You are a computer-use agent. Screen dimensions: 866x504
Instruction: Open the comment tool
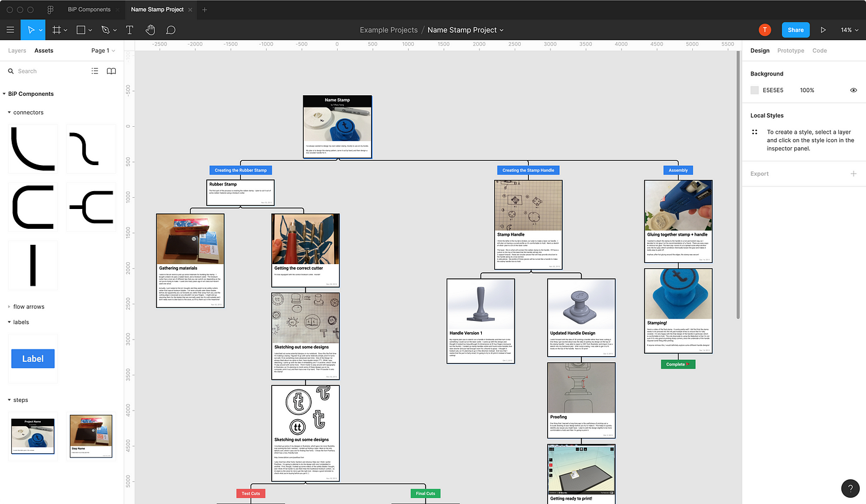pyautogui.click(x=171, y=29)
